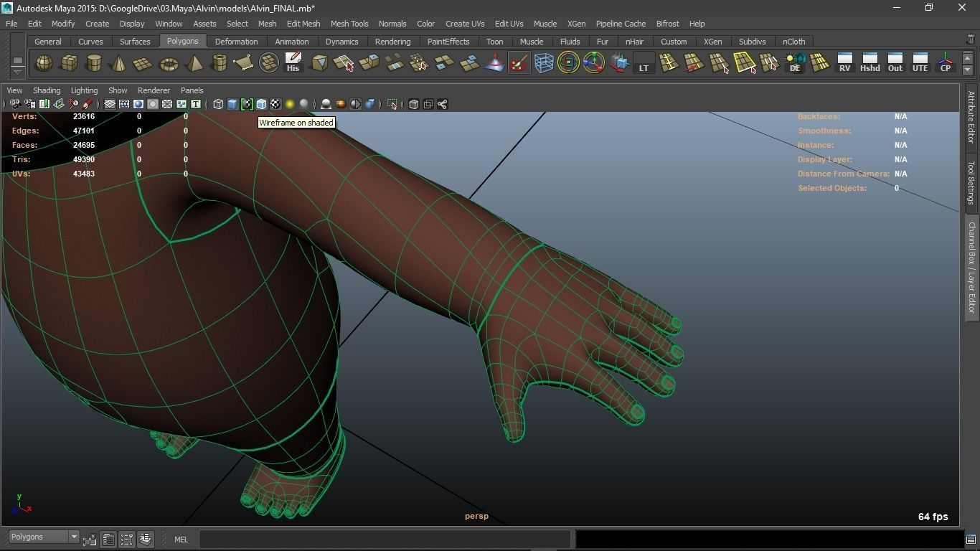Screen dimensions: 980x551
Task: Open the UTE UV Texture Editor icon
Action: click(920, 63)
